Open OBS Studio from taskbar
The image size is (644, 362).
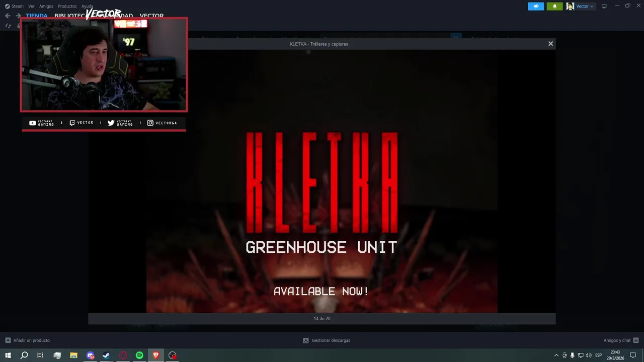[173, 355]
